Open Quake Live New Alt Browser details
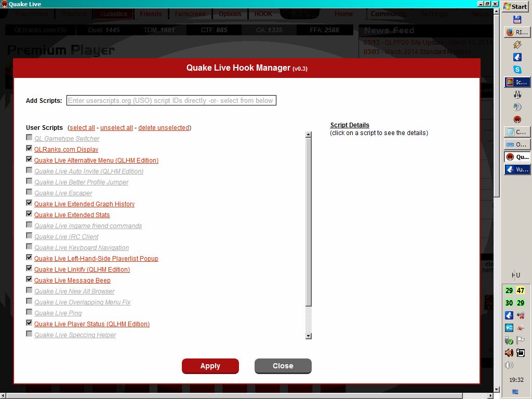532x399 pixels. coord(74,291)
